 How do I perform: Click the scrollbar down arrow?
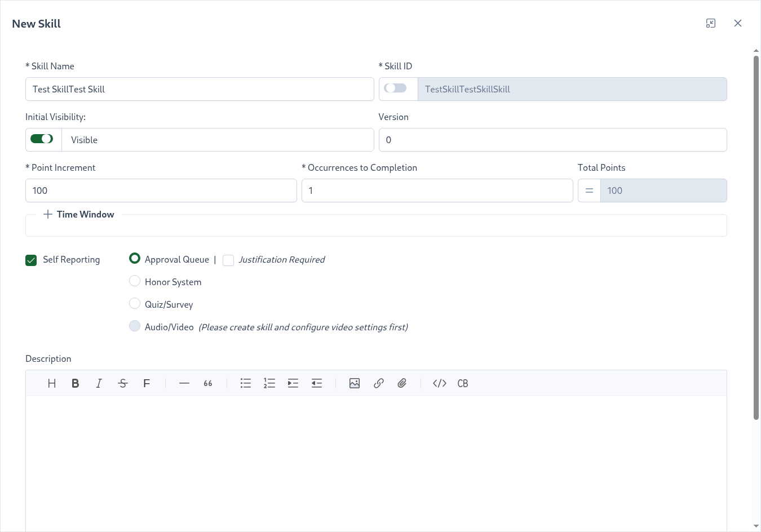pyautogui.click(x=756, y=526)
